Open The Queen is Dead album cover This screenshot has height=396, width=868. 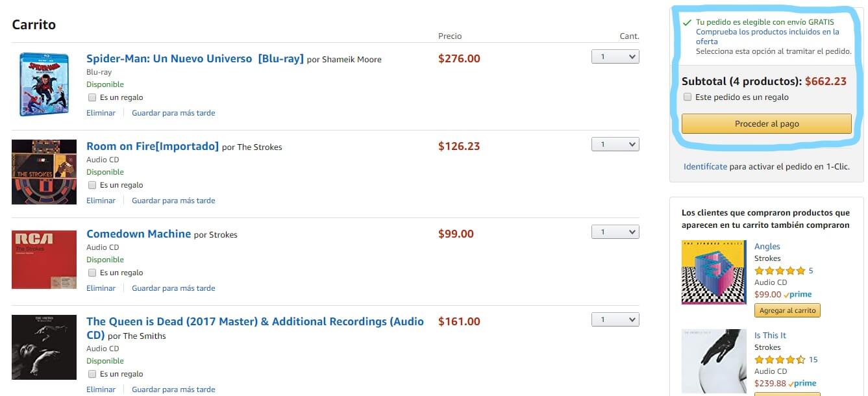[x=44, y=347]
